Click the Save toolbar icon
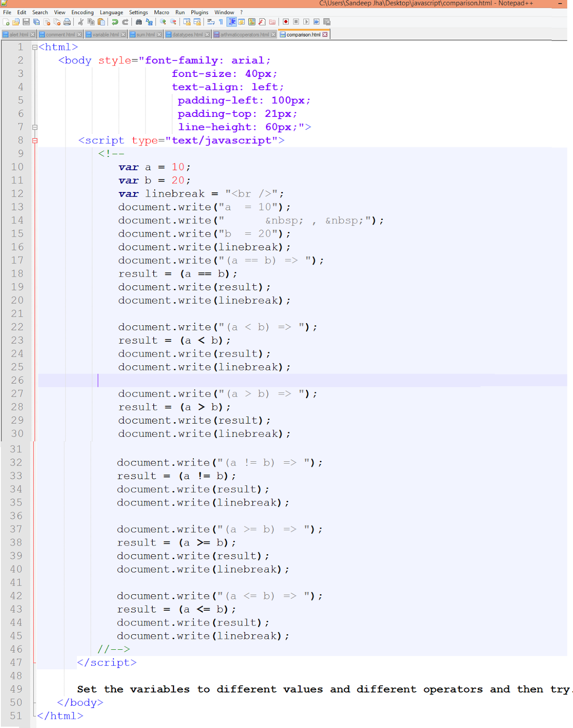 (x=26, y=22)
